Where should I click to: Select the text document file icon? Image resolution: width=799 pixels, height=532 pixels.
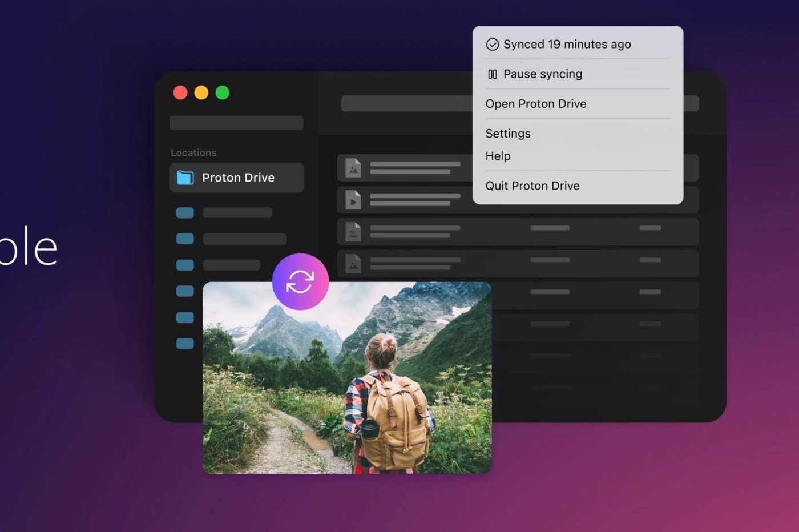[x=353, y=232]
